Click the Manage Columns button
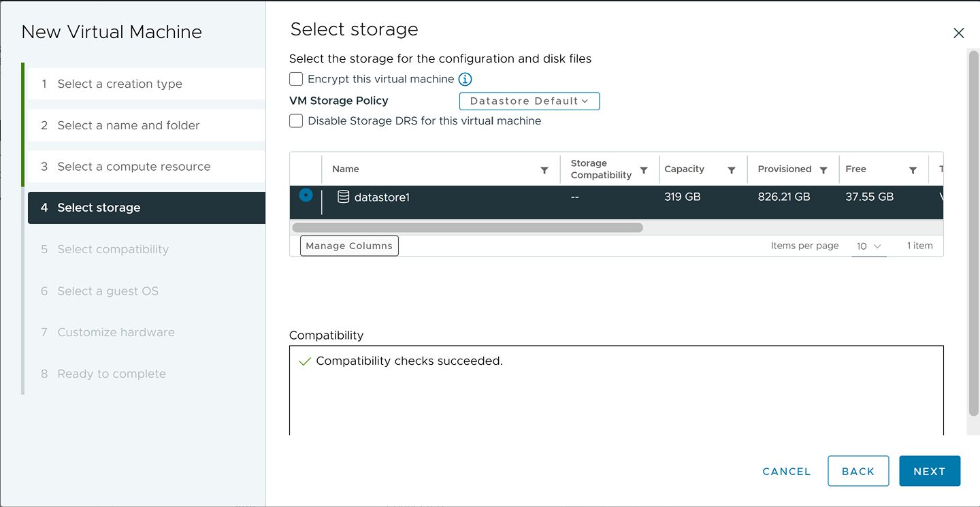Screen dimensions: 980x507 [x=349, y=246]
